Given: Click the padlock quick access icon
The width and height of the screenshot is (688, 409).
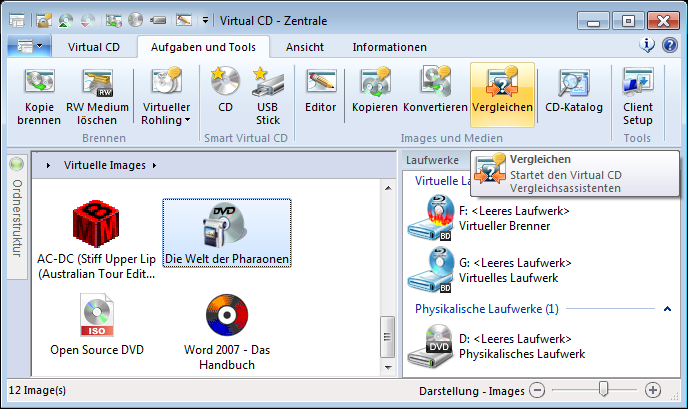Looking at the screenshot, I should tap(44, 20).
